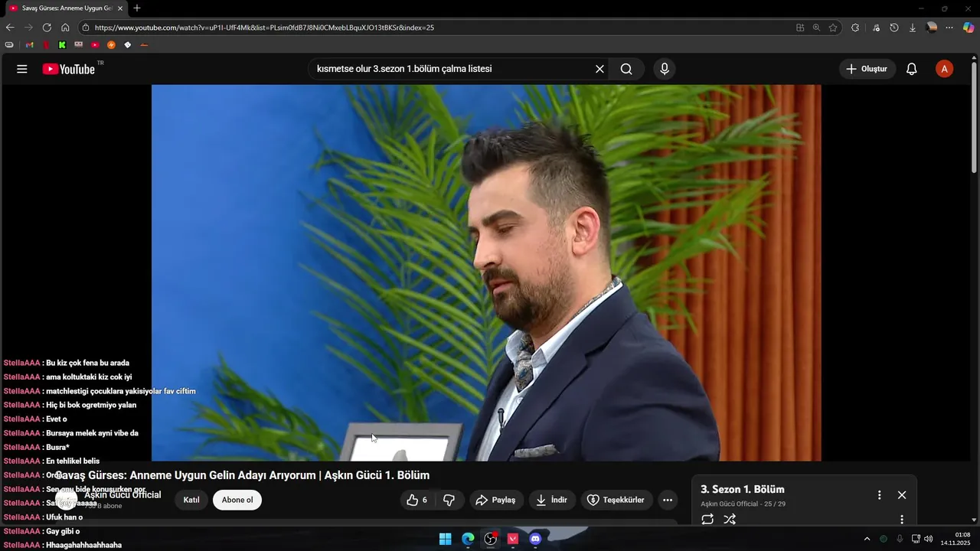Image resolution: width=980 pixels, height=551 pixels.
Task: Open the Aşkın Gücü Official channel link
Action: 122,494
